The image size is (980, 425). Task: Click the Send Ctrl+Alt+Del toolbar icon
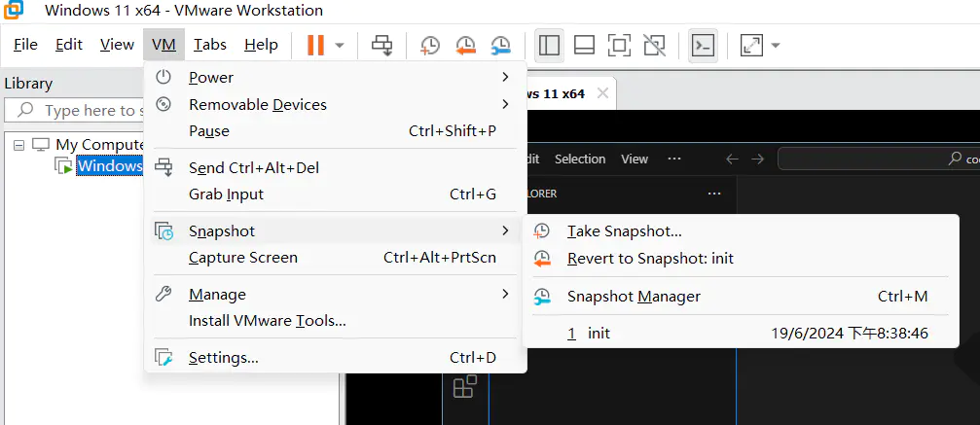click(381, 45)
